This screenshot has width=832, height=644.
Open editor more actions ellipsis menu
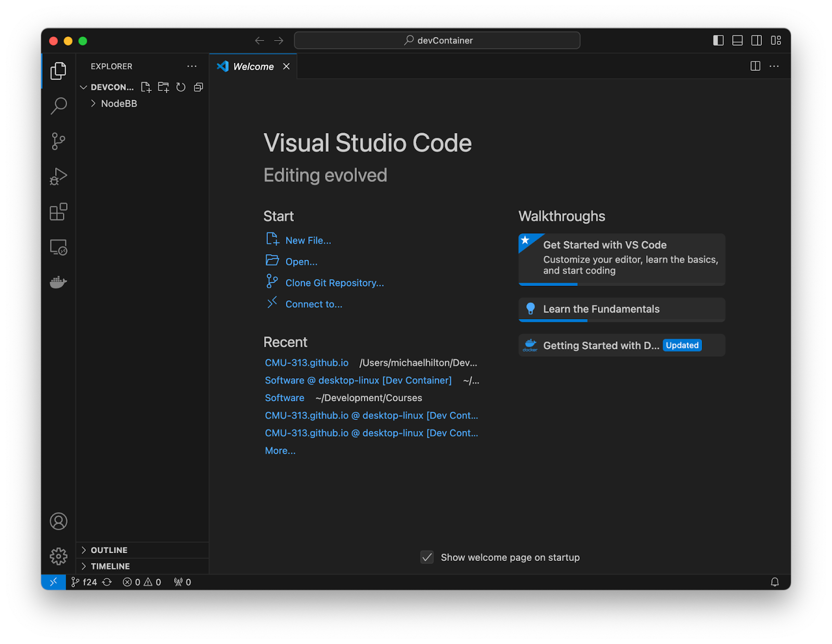[x=774, y=66]
